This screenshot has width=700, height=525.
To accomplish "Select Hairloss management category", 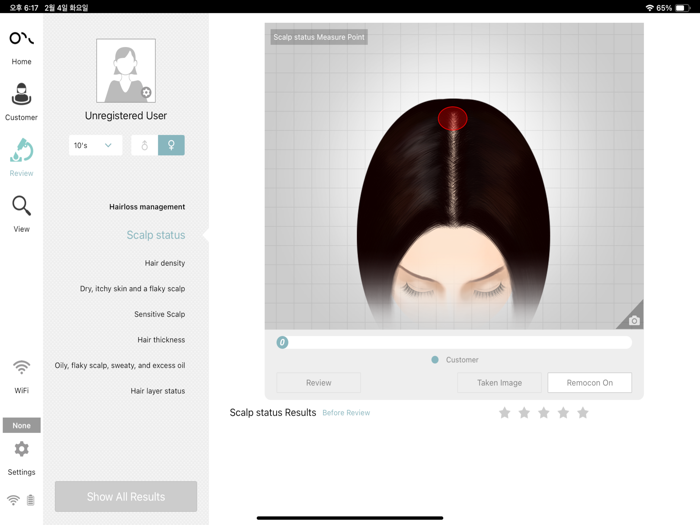I will [x=147, y=207].
